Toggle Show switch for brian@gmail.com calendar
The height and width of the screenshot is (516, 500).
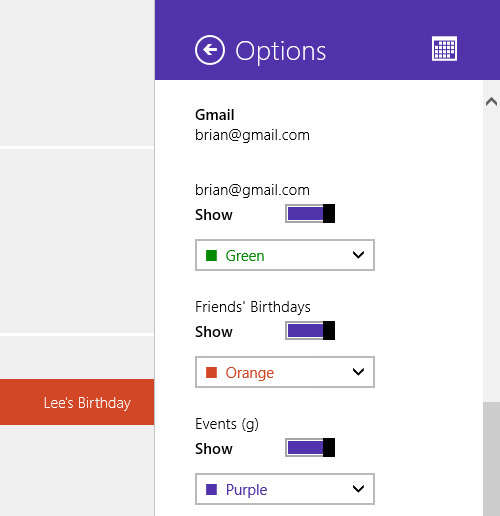[310, 213]
